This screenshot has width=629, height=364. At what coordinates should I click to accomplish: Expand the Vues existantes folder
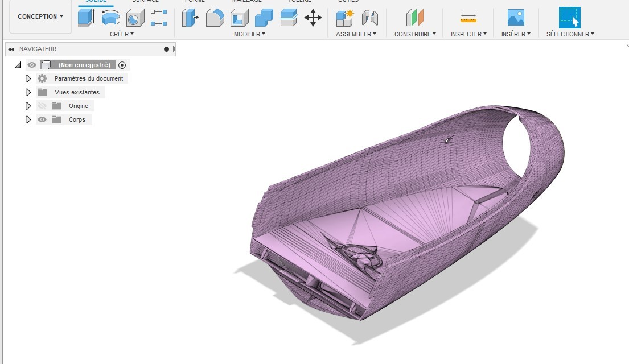tap(28, 92)
